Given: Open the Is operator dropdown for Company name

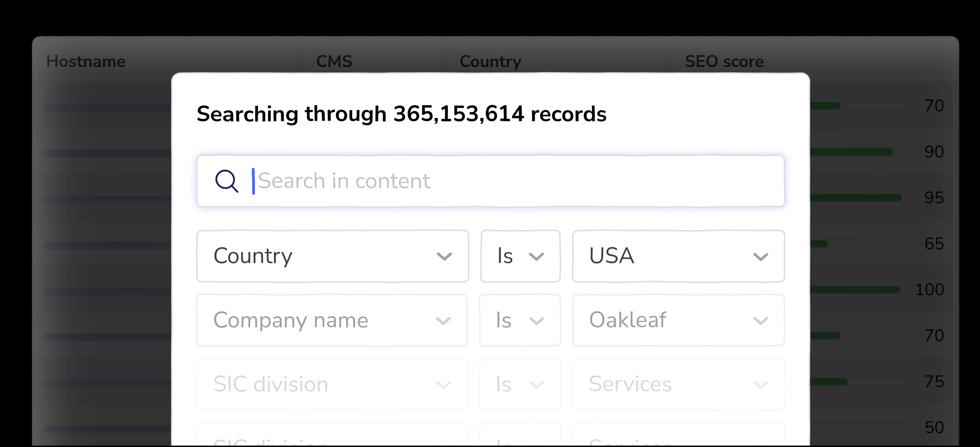Looking at the screenshot, I should (x=520, y=320).
